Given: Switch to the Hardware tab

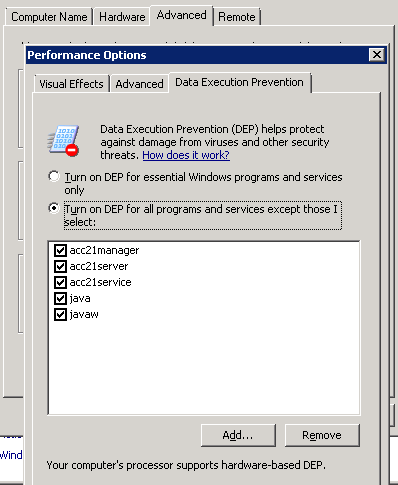Looking at the screenshot, I should pos(122,17).
